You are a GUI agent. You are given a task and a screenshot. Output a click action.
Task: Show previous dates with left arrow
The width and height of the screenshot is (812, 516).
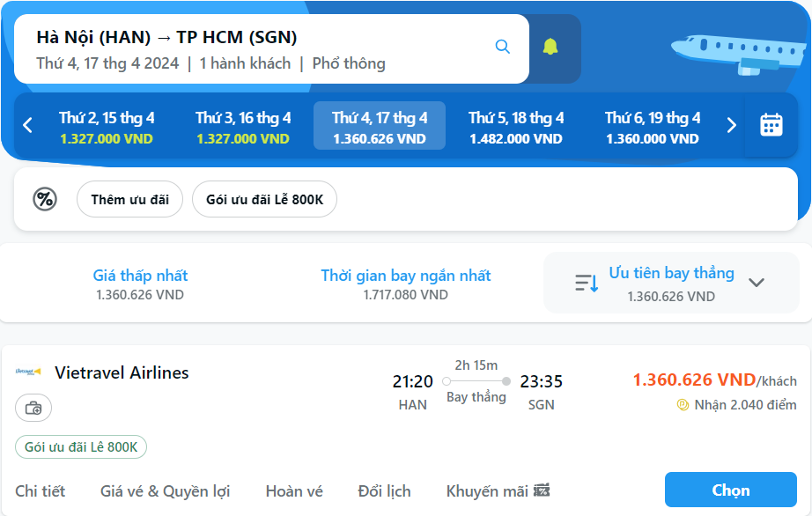coord(27,125)
